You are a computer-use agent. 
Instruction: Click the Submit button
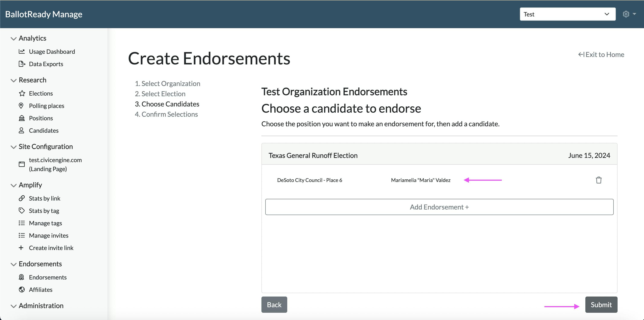601,304
